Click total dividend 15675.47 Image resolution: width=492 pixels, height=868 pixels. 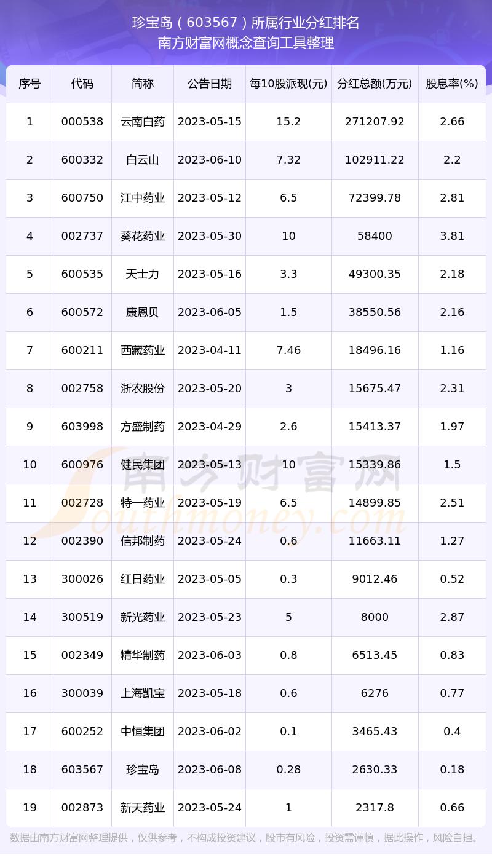pyautogui.click(x=375, y=389)
